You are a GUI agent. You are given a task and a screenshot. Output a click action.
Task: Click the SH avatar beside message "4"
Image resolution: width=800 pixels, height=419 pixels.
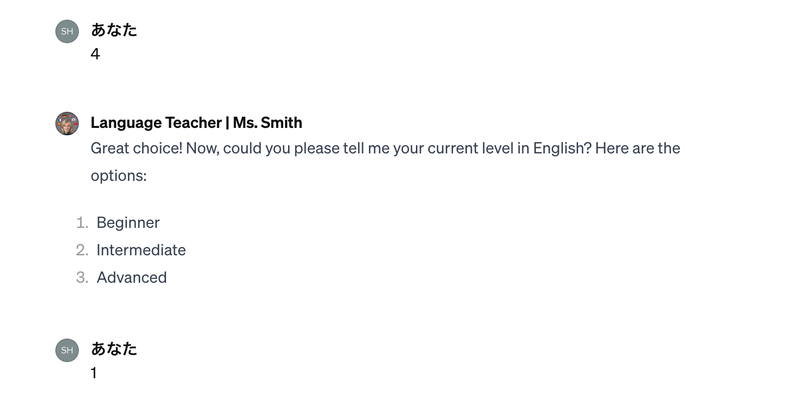67,31
